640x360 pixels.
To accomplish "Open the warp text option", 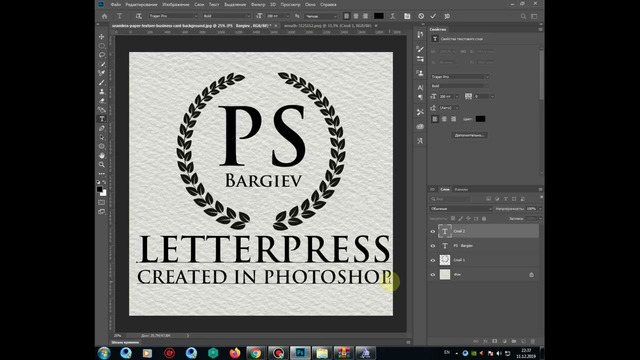I will tap(393, 16).
